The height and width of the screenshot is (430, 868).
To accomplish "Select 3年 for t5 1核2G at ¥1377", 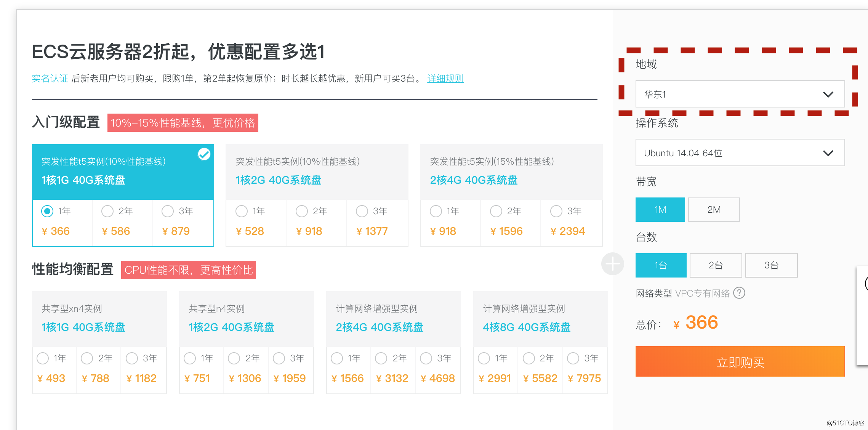I will pos(362,211).
